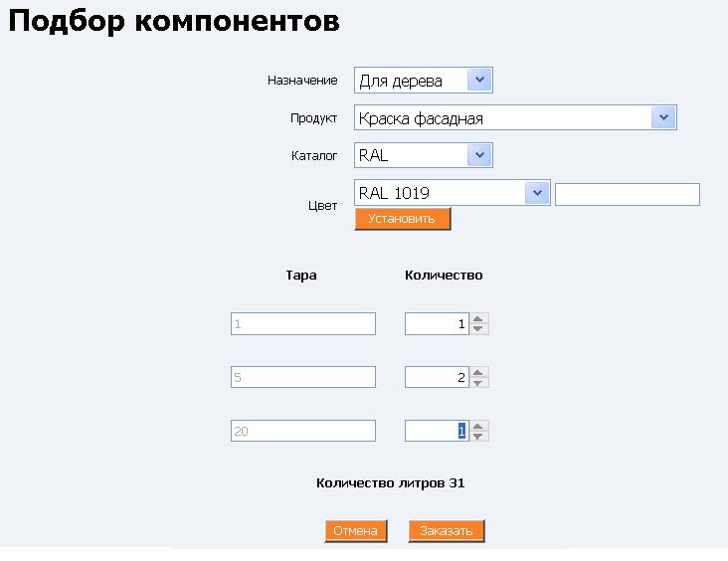Increase quantity for 5-liter container
This screenshot has width=728, height=561.
pyautogui.click(x=479, y=373)
